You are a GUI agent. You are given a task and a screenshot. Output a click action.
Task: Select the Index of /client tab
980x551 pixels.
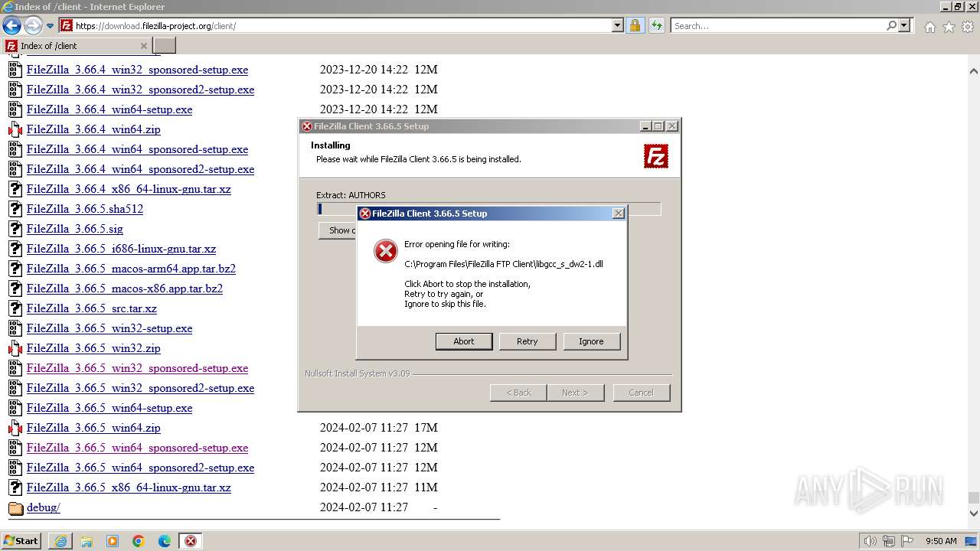[x=77, y=46]
